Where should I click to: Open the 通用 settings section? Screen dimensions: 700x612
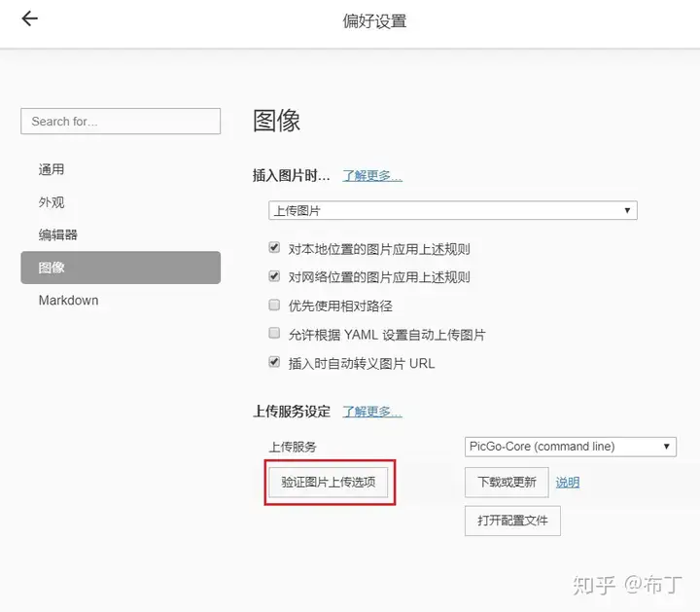[x=52, y=169]
